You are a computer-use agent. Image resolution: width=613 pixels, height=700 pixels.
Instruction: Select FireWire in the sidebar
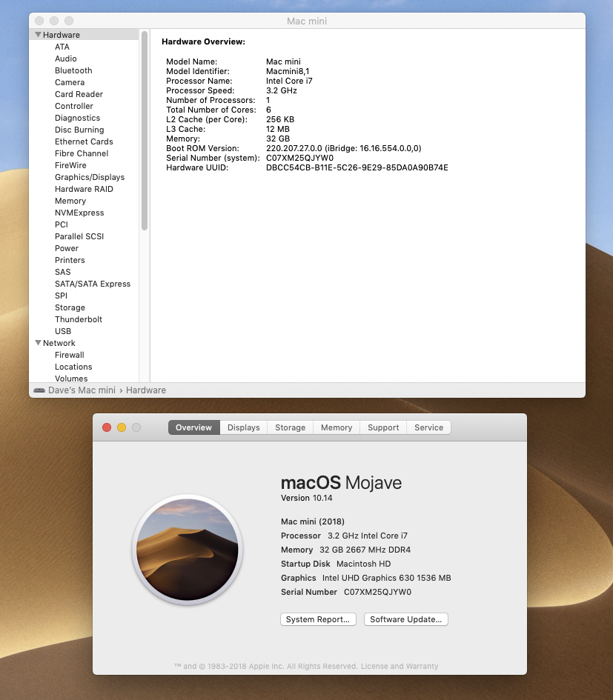pyautogui.click(x=70, y=165)
